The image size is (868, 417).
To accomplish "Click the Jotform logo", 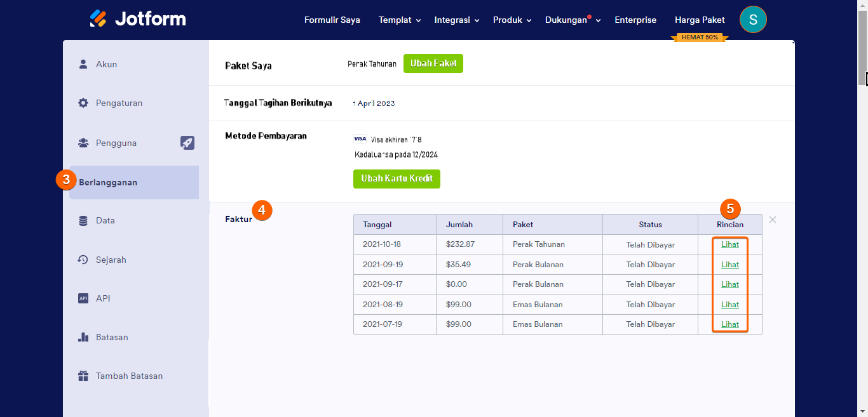I will tap(138, 19).
